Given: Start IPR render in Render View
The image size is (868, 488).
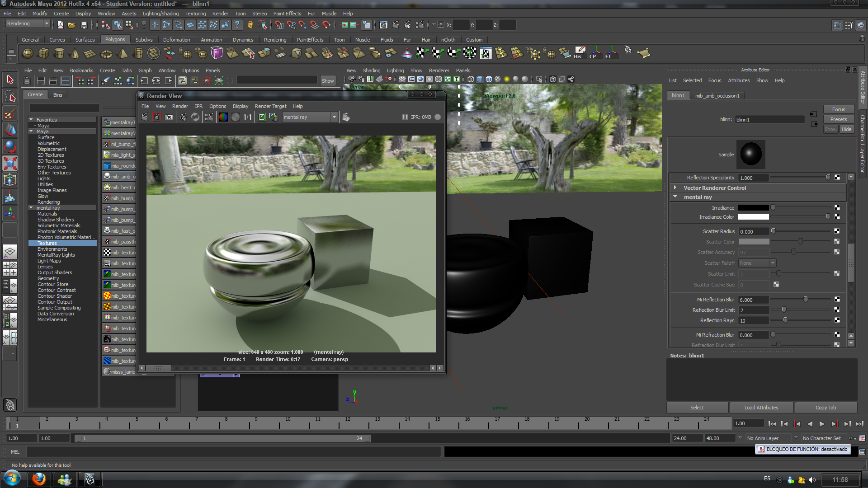Looking at the screenshot, I should click(x=183, y=117).
